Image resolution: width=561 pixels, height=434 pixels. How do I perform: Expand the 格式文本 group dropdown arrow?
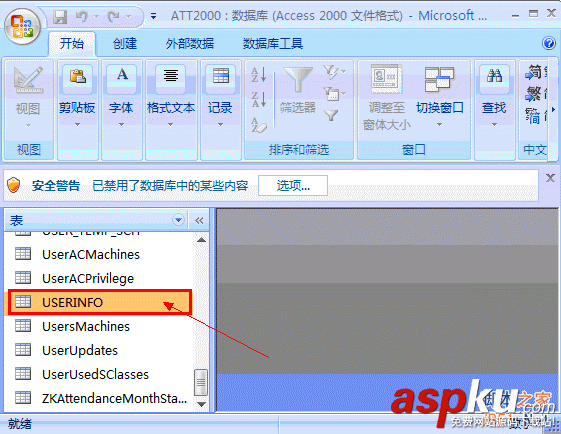[170, 125]
